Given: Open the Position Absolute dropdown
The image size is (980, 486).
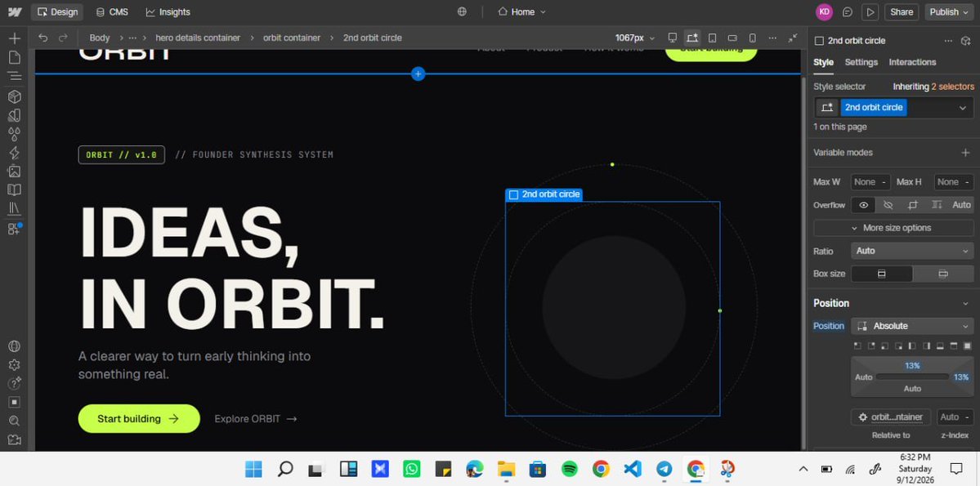Looking at the screenshot, I should (912, 326).
